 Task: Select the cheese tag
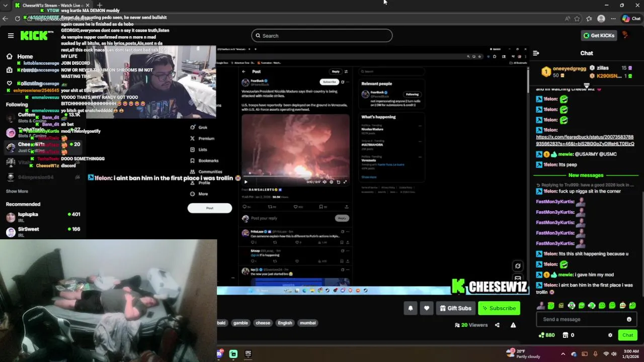point(263,323)
